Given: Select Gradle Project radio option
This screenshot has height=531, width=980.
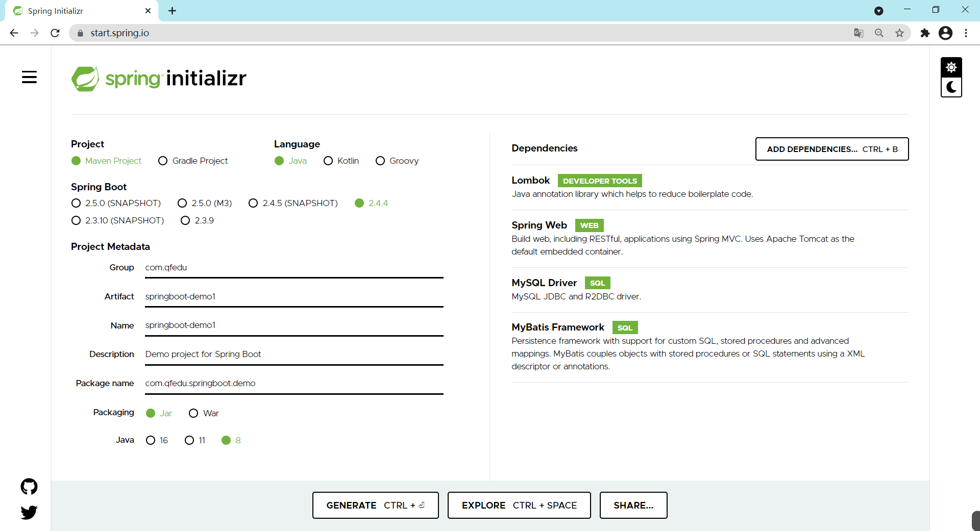Looking at the screenshot, I should (x=163, y=161).
